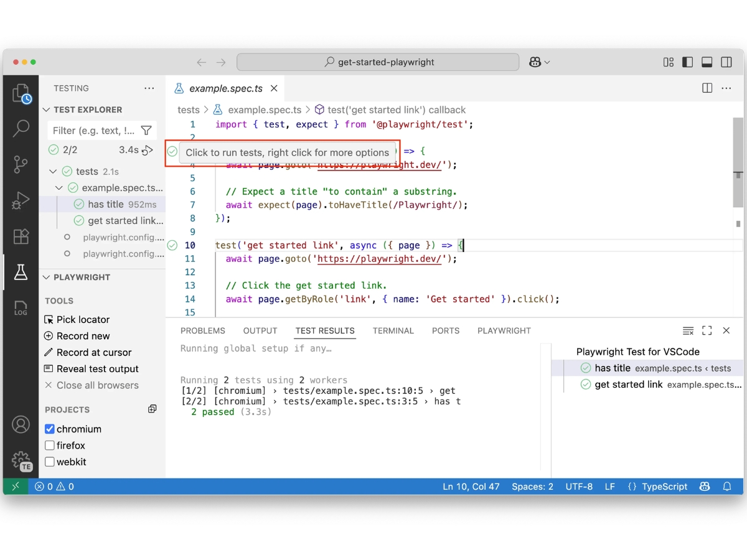This screenshot has height=560, width=747.
Task: Maximize the bottom panel
Action: 707,331
